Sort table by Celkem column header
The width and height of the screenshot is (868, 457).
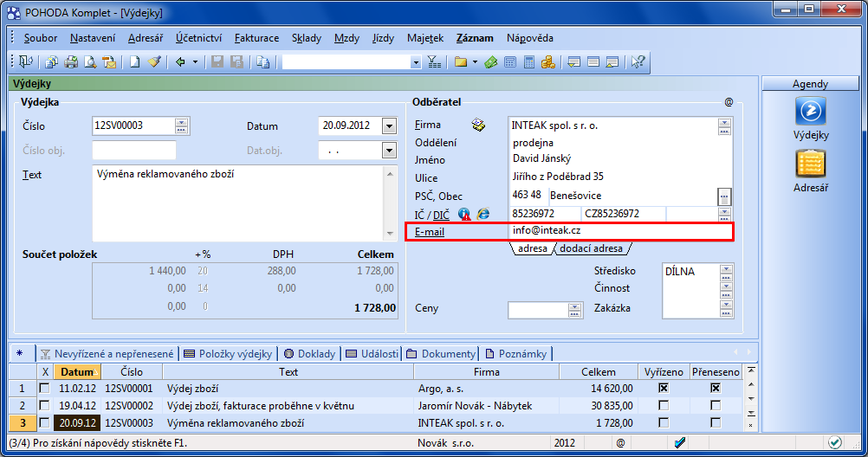(x=598, y=372)
